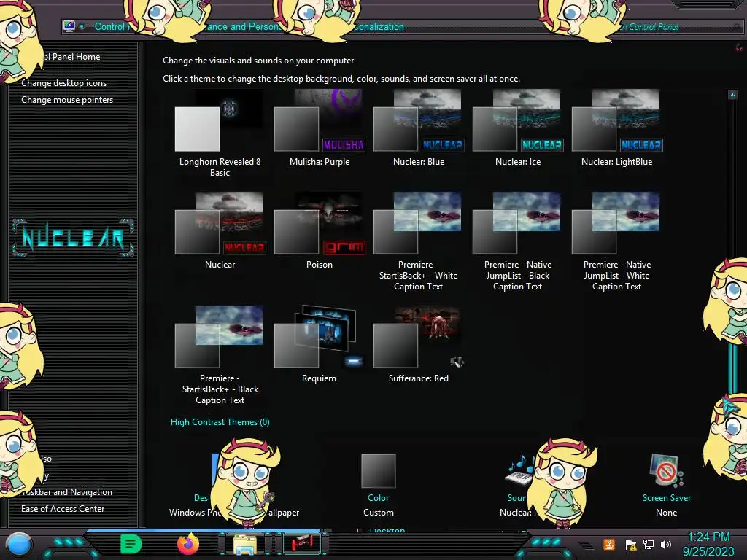Choose the Nuclear: Blue theme
This screenshot has width=747, height=560.
pos(418,128)
